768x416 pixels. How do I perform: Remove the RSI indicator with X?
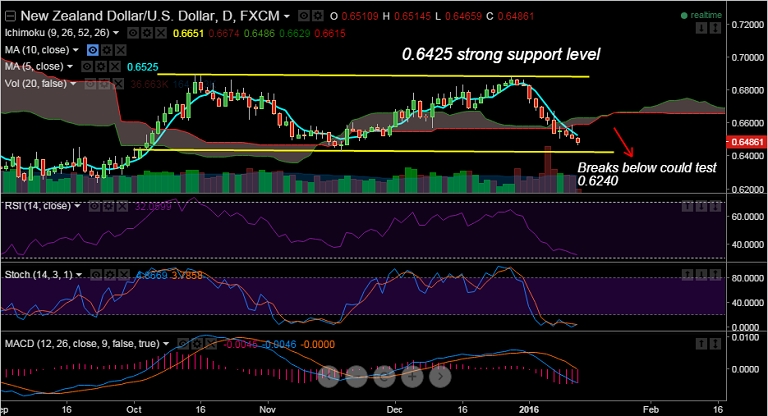pos(122,206)
